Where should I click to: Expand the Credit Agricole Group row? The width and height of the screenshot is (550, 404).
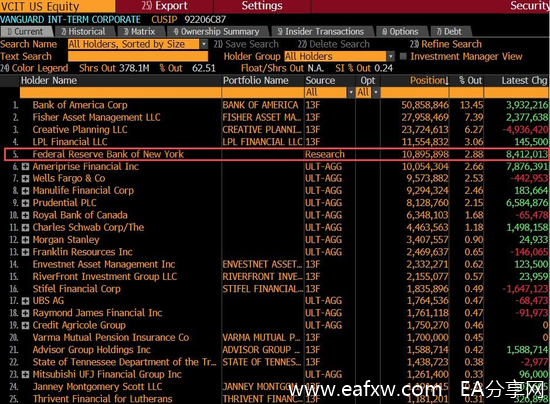(x=25, y=325)
